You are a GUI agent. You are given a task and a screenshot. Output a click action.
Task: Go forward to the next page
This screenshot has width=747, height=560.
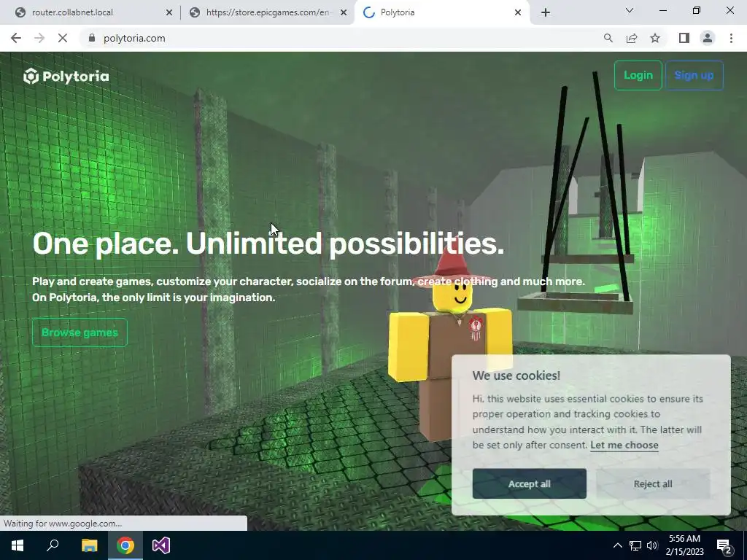39,38
